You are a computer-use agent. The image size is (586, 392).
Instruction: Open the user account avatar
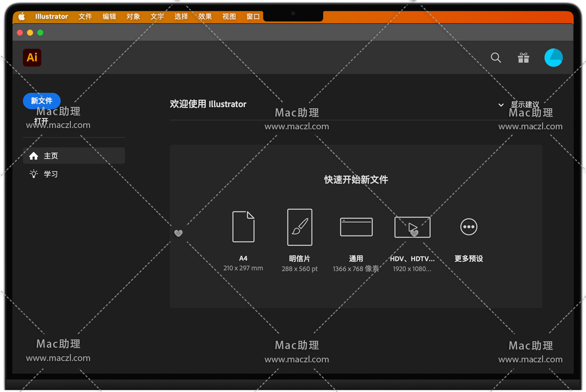click(x=553, y=58)
